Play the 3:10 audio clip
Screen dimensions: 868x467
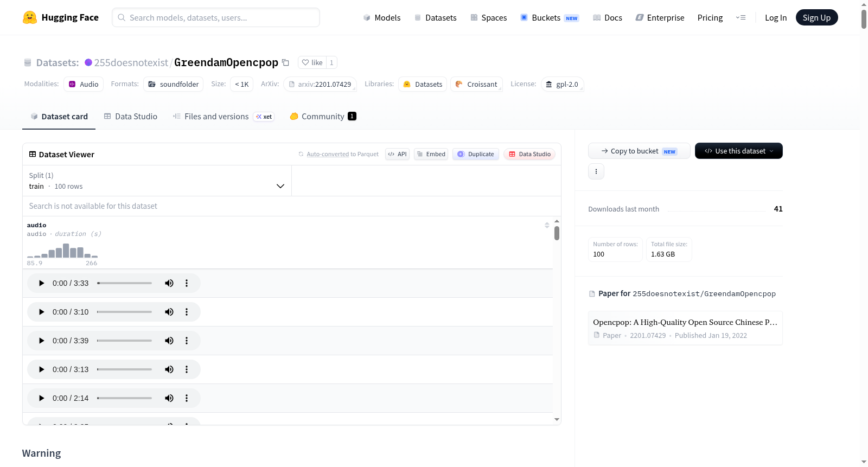(x=41, y=312)
